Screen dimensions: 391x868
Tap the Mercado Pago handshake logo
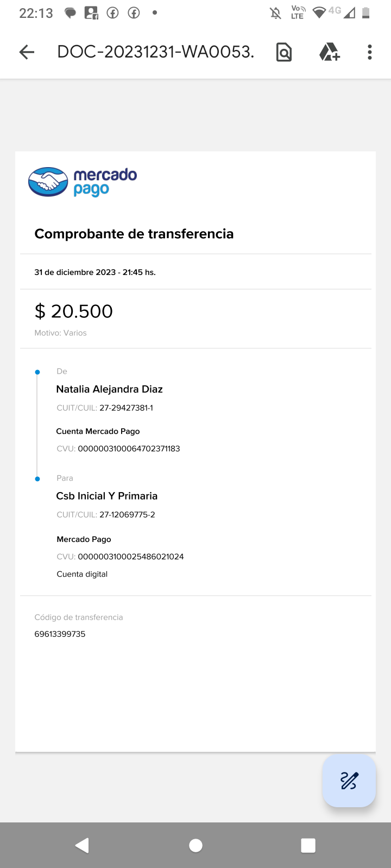(x=48, y=182)
